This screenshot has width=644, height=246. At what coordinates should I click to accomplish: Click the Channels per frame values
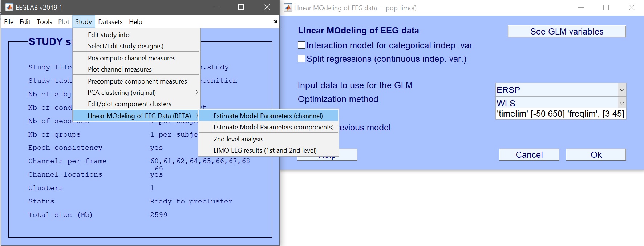click(x=200, y=161)
